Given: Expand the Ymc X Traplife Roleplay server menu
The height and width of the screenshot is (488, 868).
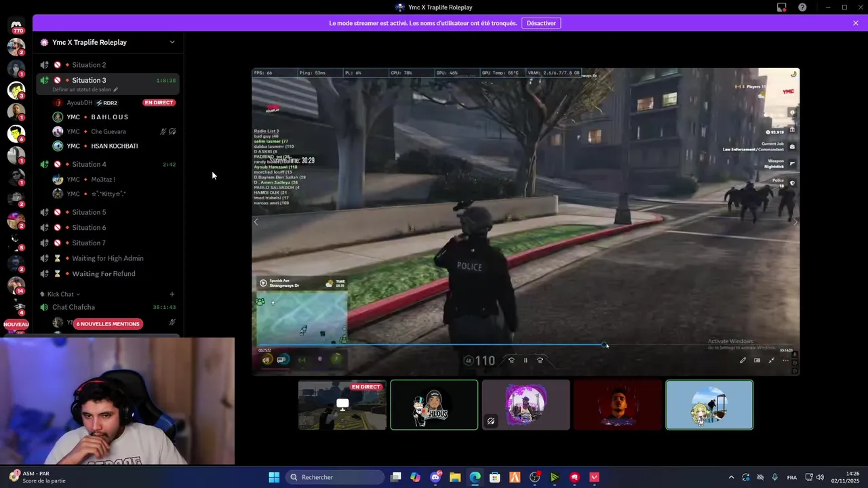Looking at the screenshot, I should [x=172, y=42].
